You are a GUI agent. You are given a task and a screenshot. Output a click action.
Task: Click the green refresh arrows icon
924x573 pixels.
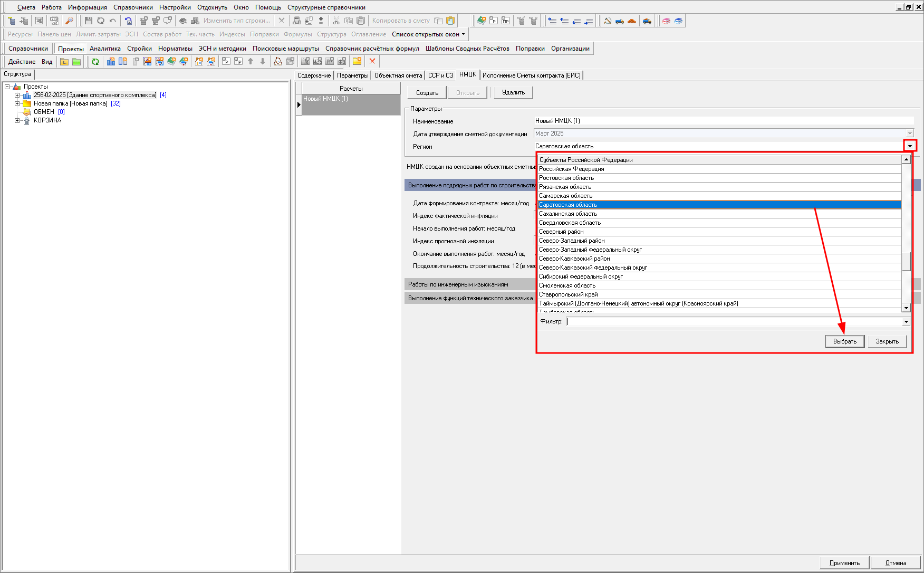[95, 62]
